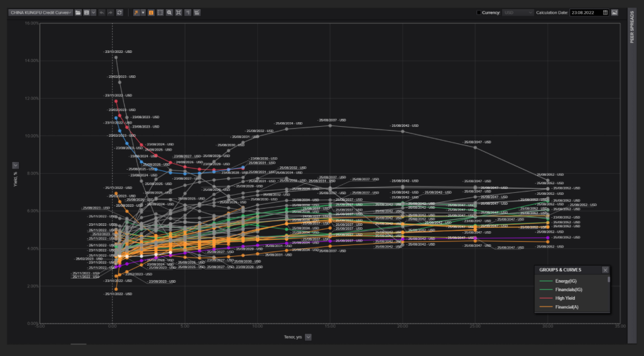Toggle the orange info labels icon
644x356 pixels.
(x=151, y=13)
